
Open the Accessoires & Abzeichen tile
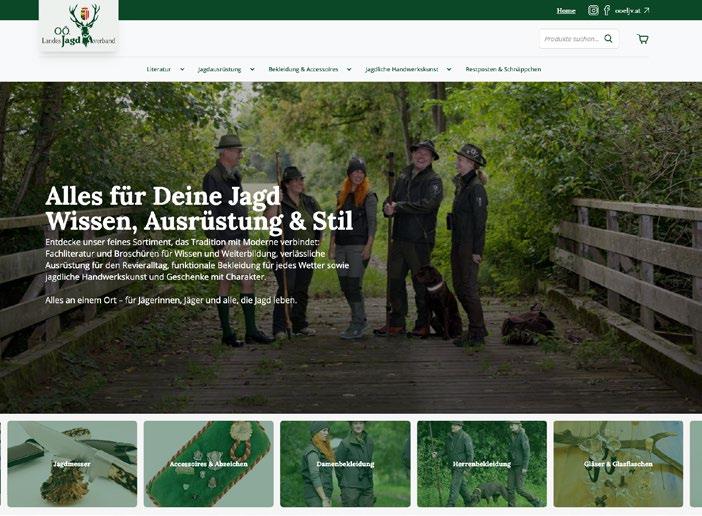pos(209,464)
